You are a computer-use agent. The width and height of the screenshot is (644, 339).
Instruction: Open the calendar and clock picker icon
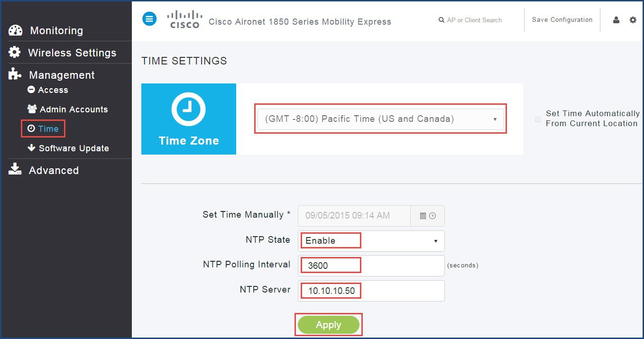(428, 216)
